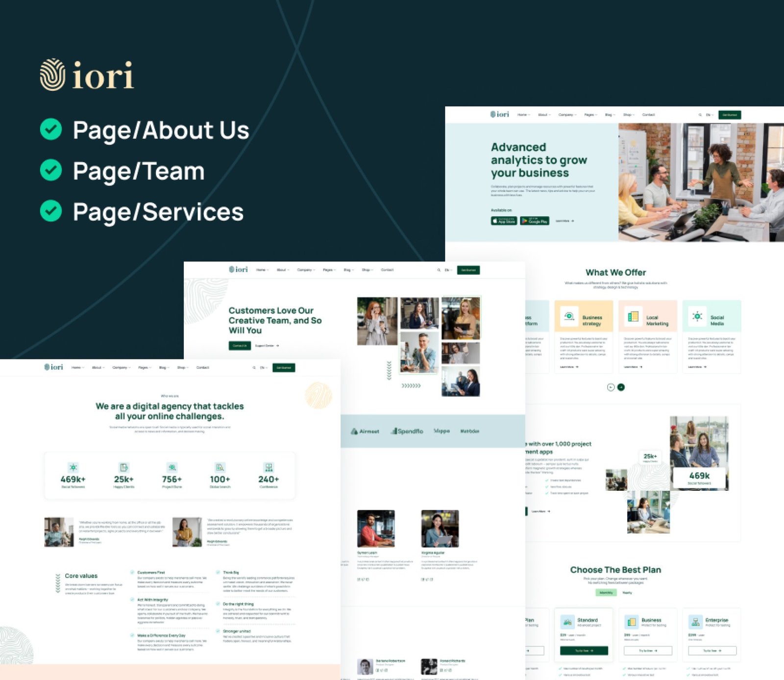Expand Company dropdown on Team page navbar

pyautogui.click(x=306, y=270)
